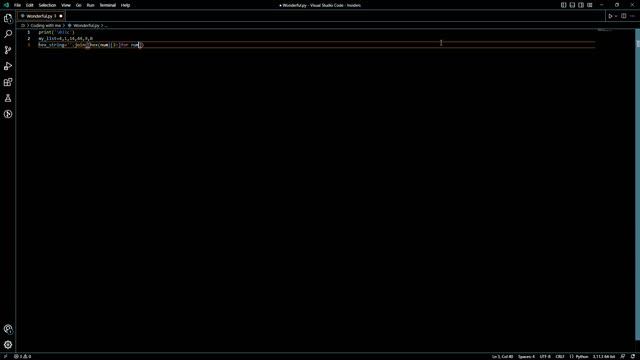Open the Search view
Viewport: 640px width, 360px height.
(8, 34)
